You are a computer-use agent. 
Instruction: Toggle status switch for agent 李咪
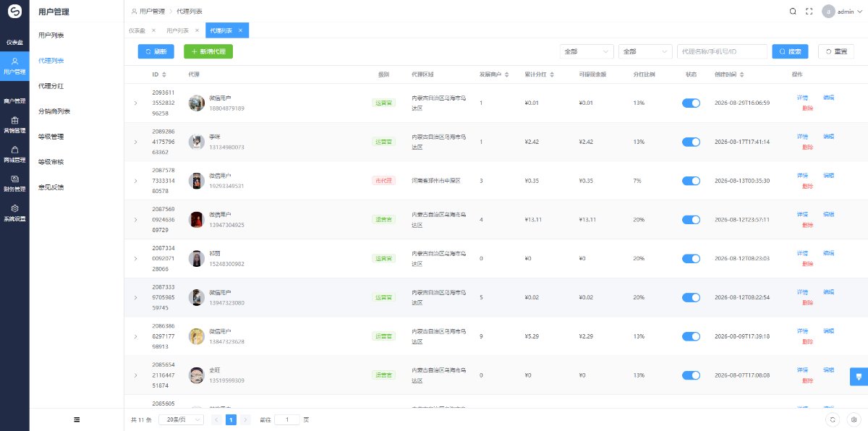tap(691, 142)
